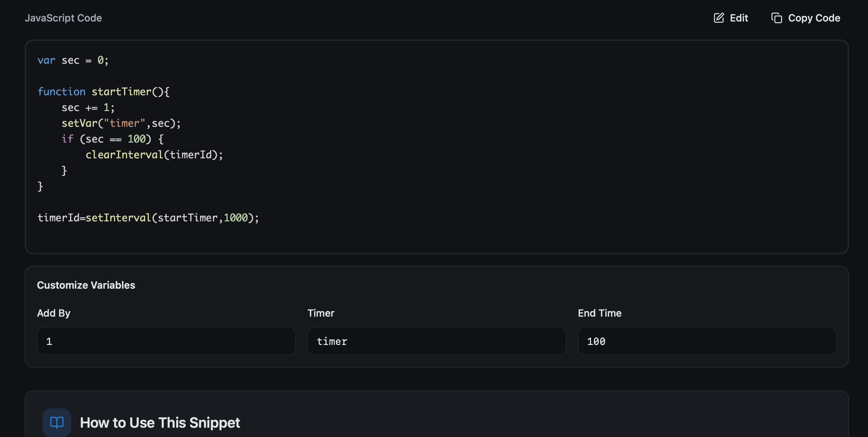Viewport: 868px width, 437px height.
Task: Click the Edit pencil icon
Action: [719, 18]
